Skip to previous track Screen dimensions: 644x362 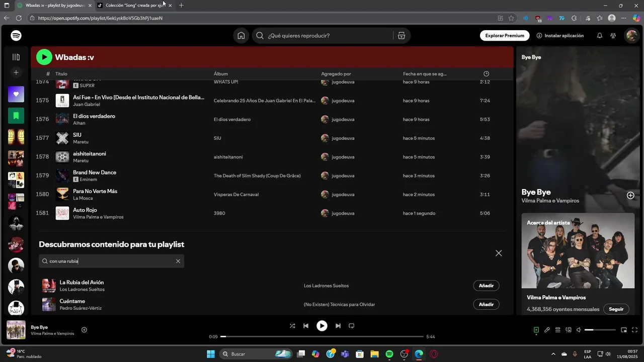pos(306,326)
